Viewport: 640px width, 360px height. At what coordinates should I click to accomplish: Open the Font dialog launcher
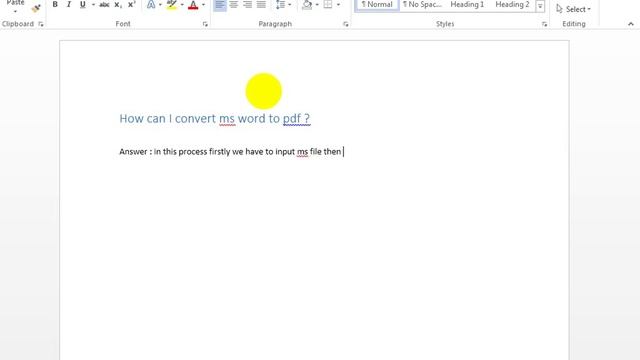click(205, 24)
